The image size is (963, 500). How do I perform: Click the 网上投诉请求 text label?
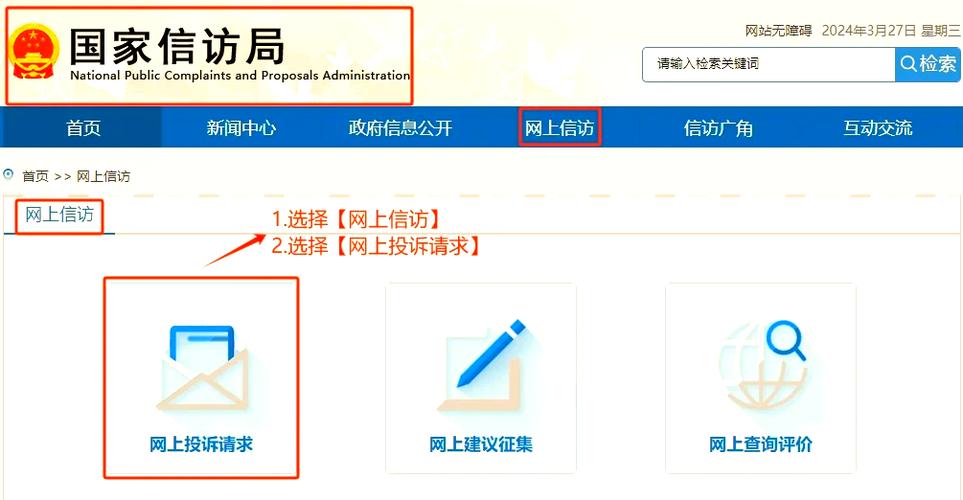[201, 444]
